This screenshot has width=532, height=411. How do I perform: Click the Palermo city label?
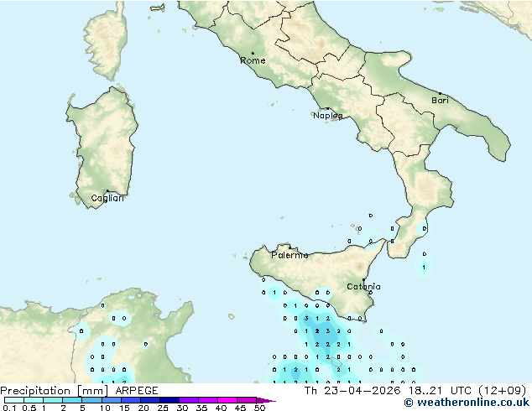[289, 255]
